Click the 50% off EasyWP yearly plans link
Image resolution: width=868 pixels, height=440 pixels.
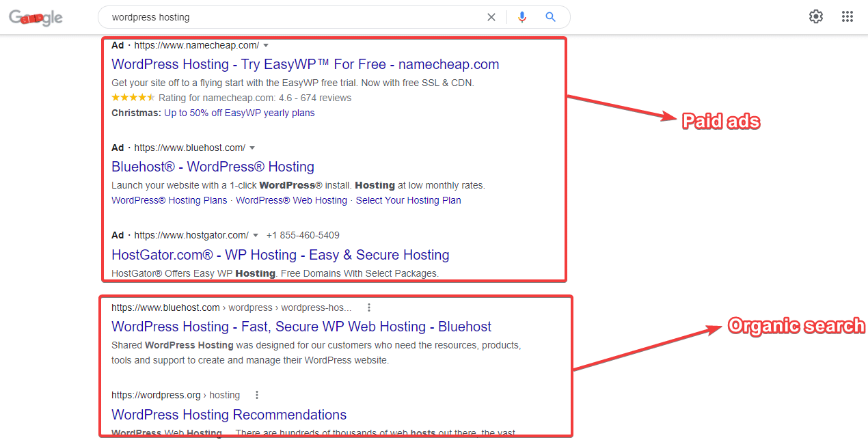click(239, 113)
